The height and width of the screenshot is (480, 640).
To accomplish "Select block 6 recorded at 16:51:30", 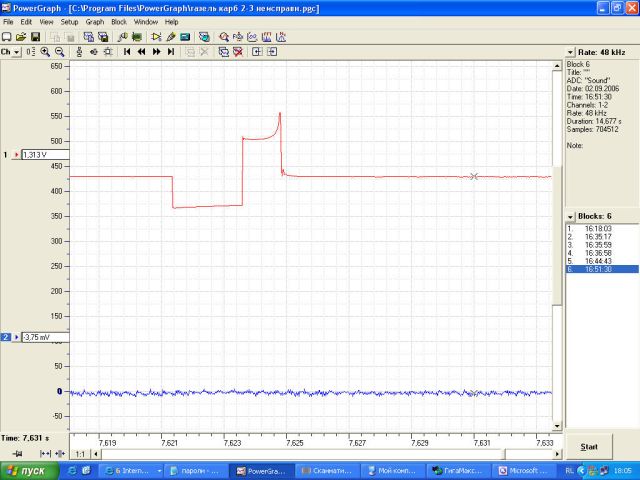I will pos(602,269).
